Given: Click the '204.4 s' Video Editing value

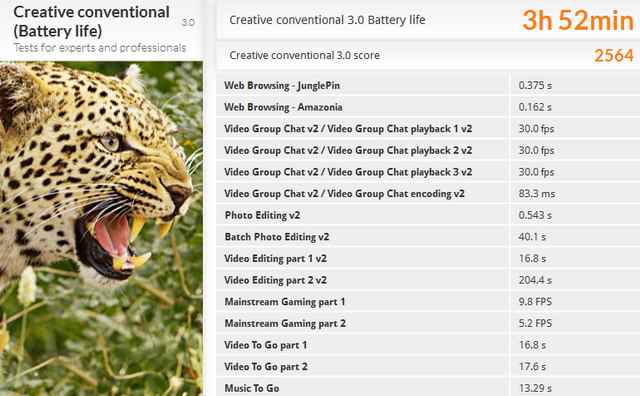Looking at the screenshot, I should [x=535, y=280].
